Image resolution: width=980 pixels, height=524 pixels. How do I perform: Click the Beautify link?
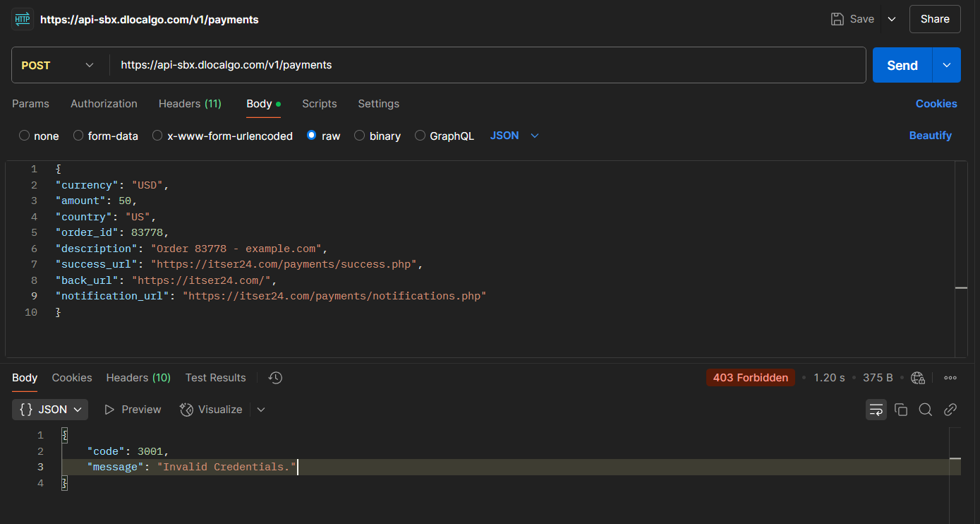point(930,136)
